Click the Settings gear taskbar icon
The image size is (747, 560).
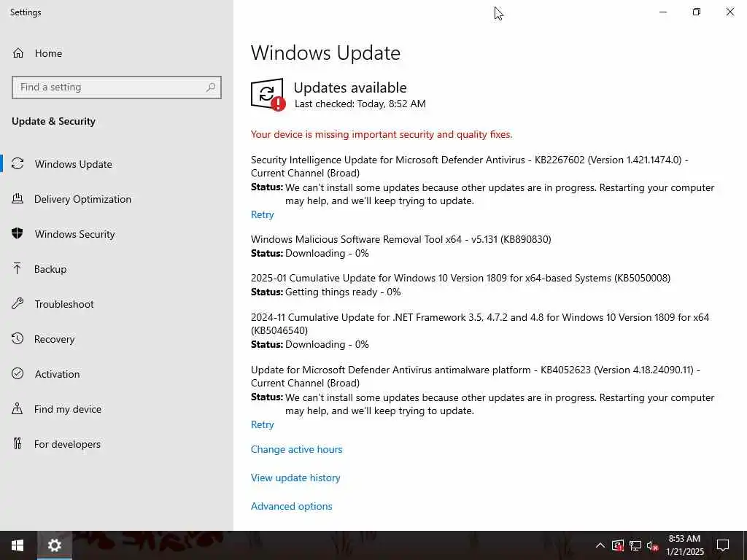54,545
